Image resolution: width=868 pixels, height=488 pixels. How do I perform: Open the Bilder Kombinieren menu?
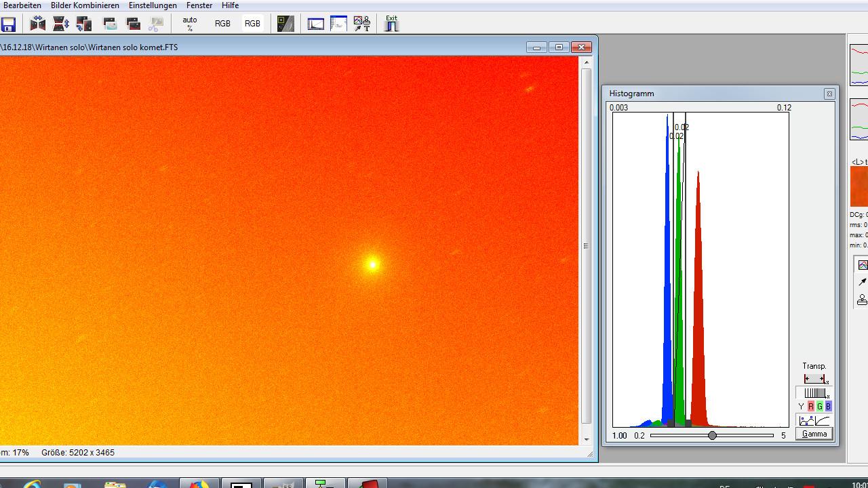(x=85, y=5)
